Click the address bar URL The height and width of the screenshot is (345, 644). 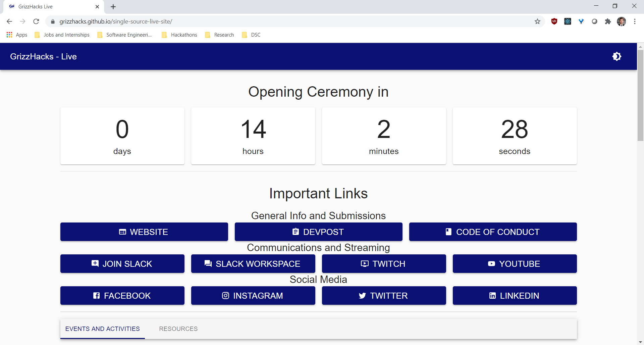click(x=116, y=21)
